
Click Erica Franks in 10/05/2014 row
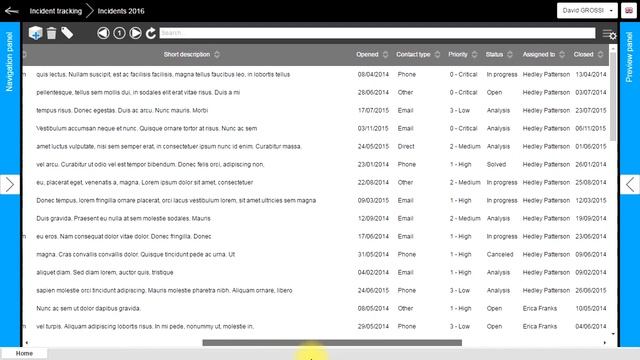[540, 308]
